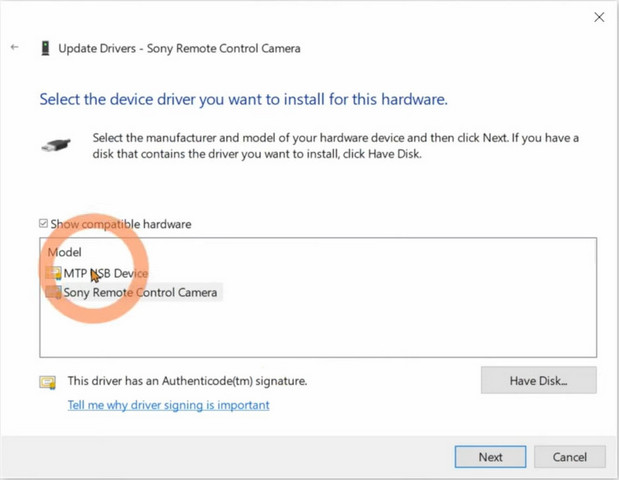Go back using the back arrow

click(x=15, y=47)
